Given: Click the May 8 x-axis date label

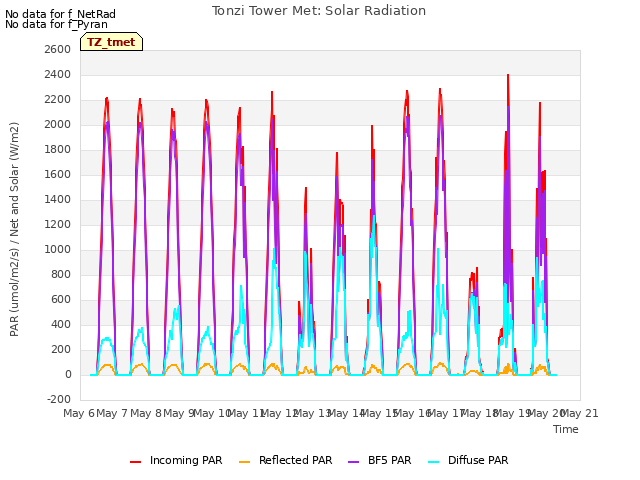Looking at the screenshot, I should point(146,413).
